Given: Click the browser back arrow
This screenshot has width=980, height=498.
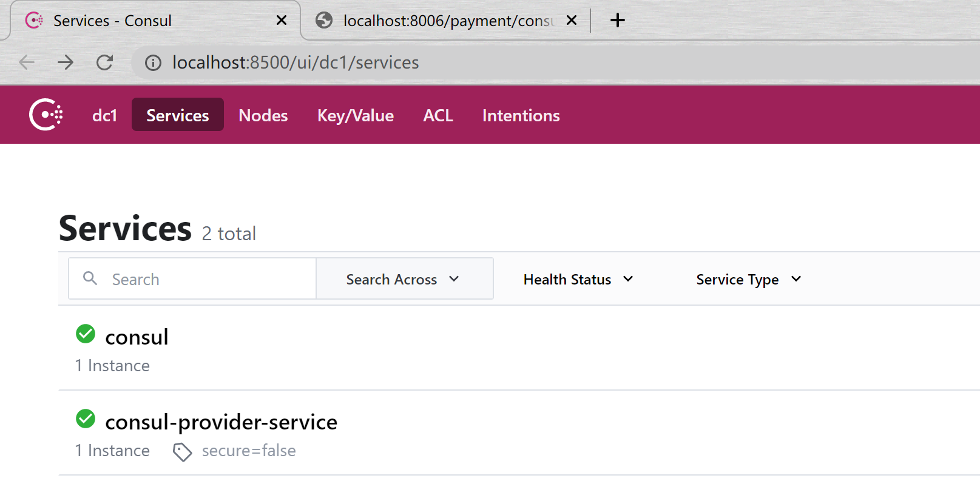Looking at the screenshot, I should pos(27,62).
